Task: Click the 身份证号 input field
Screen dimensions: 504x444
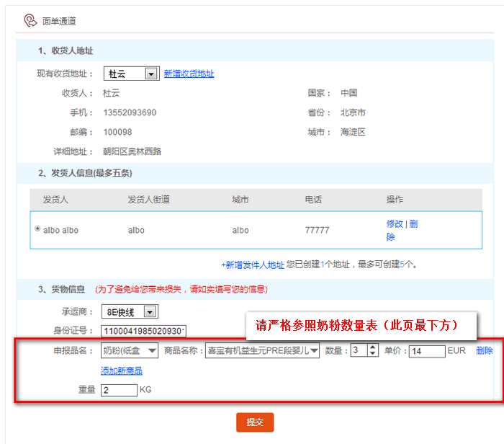Action: pos(143,331)
